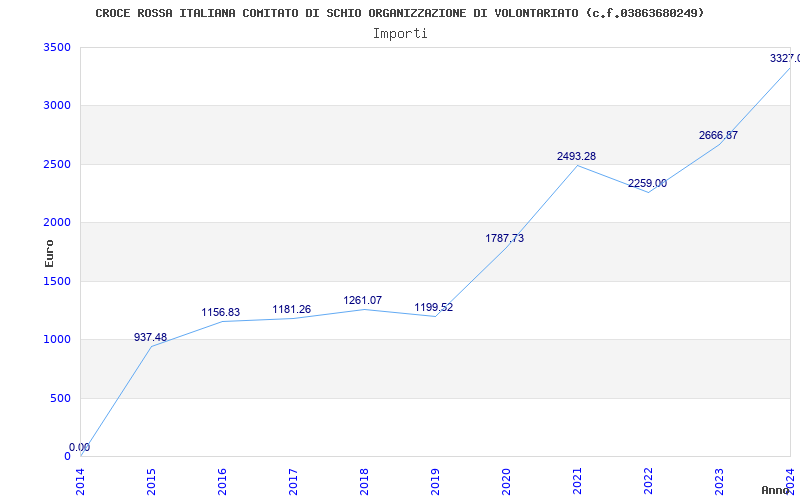Click the 2021 x-axis tick label

[x=577, y=481]
